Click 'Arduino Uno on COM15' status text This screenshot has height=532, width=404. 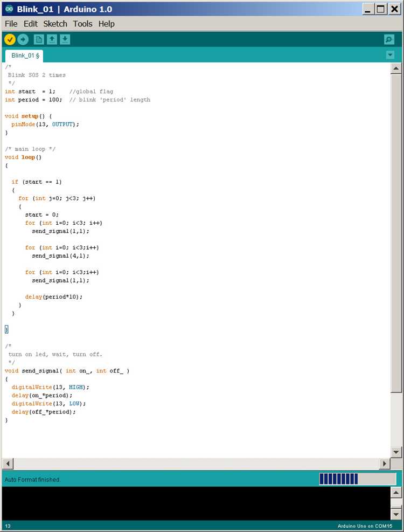(x=365, y=526)
